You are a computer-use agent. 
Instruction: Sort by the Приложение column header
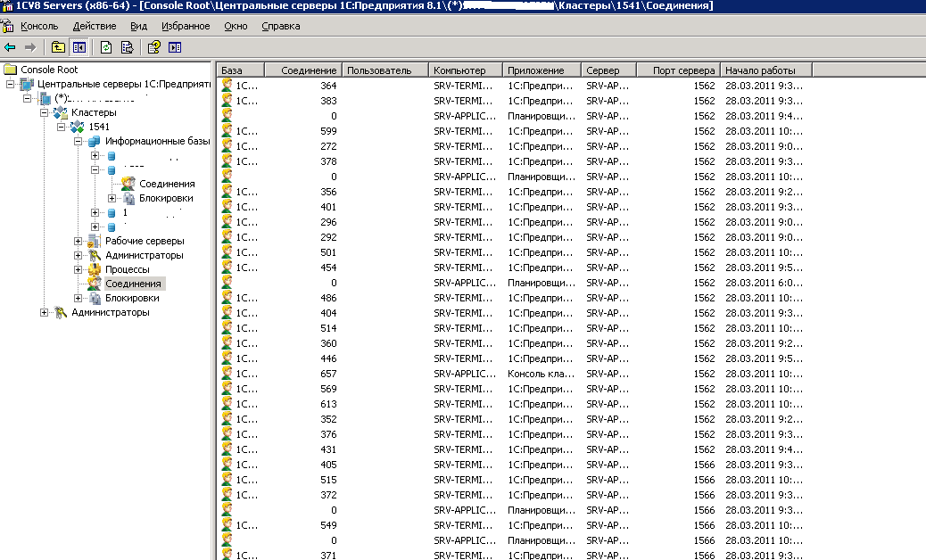[542, 70]
